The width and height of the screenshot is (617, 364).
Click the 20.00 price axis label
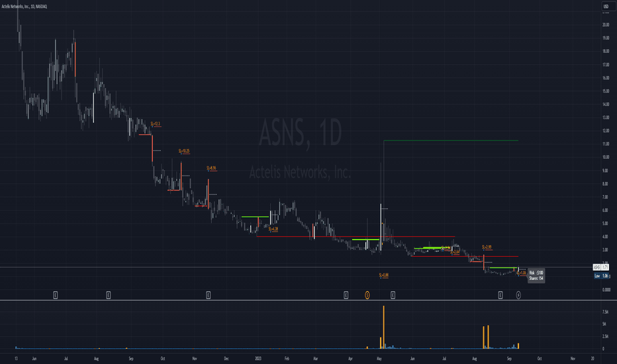click(x=606, y=24)
